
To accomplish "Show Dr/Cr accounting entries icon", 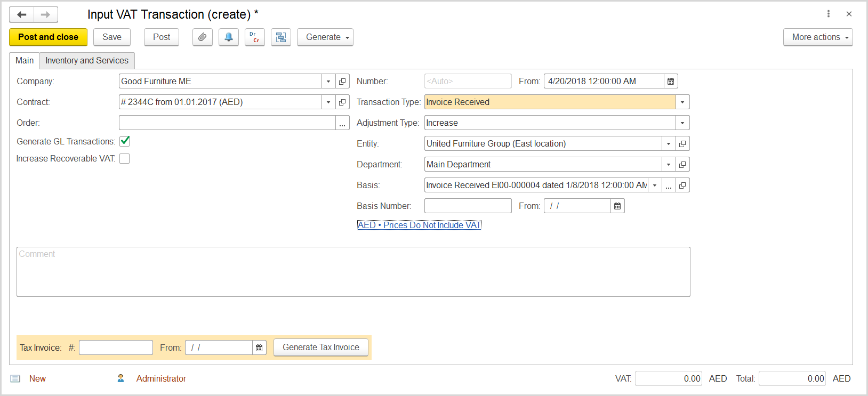I will pos(255,37).
